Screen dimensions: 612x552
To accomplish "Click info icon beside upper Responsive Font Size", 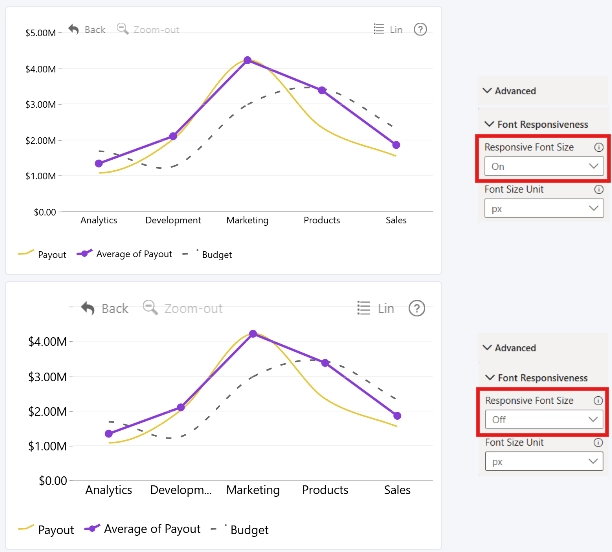I will [598, 147].
